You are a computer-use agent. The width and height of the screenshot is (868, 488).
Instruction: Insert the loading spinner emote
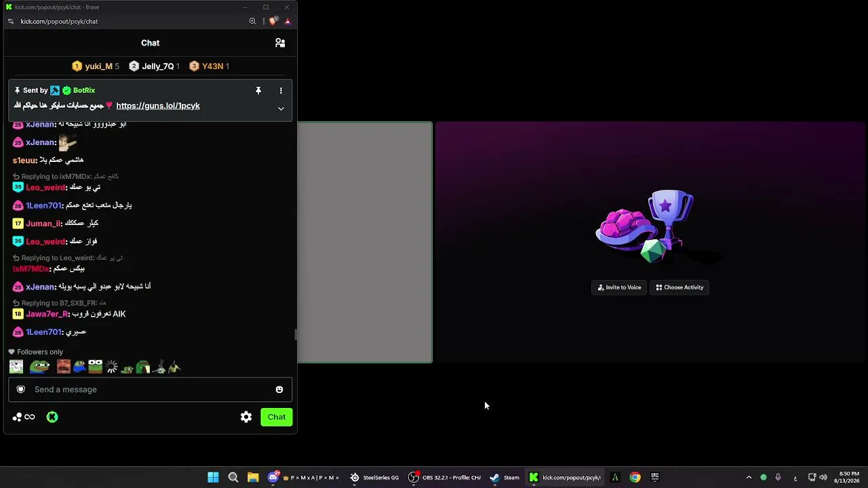pyautogui.click(x=112, y=367)
